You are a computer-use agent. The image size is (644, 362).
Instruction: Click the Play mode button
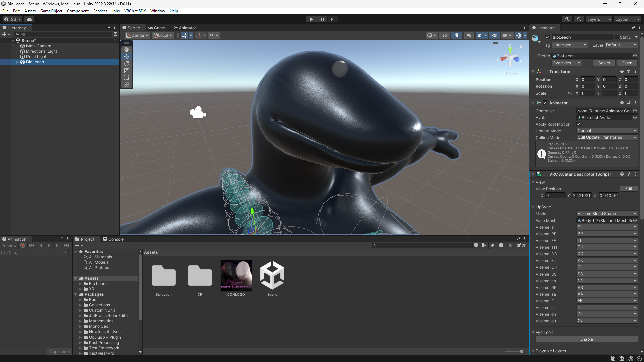click(311, 19)
